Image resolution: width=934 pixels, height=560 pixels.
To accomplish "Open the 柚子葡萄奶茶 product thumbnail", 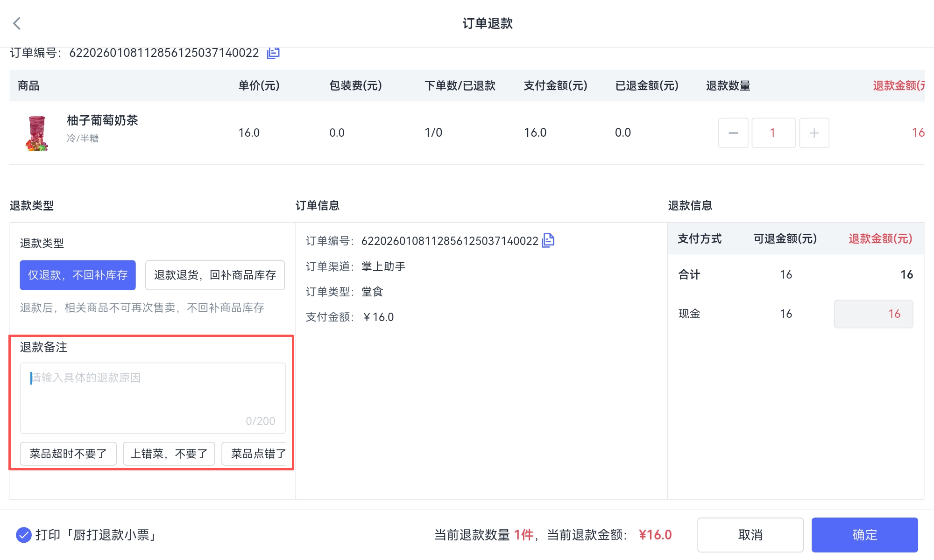I will 37,133.
